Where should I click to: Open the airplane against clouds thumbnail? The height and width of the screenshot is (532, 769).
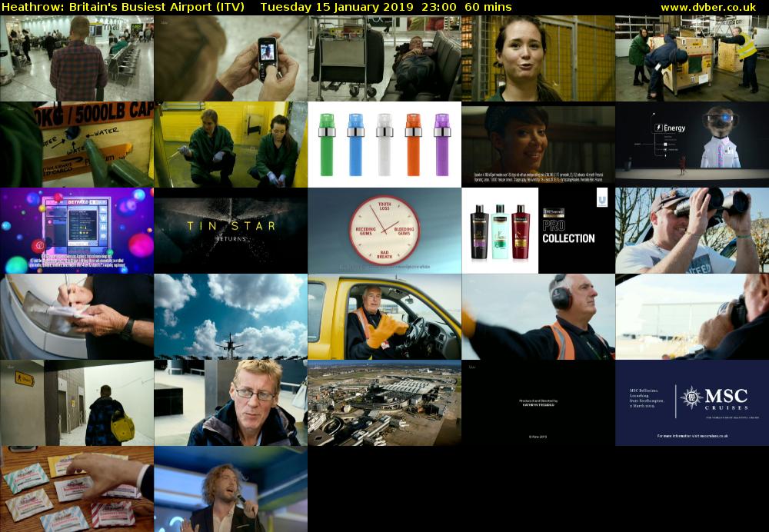(231, 317)
